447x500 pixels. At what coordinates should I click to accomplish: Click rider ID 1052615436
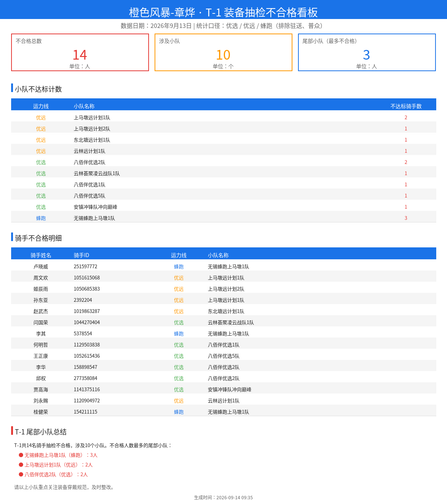pyautogui.click(x=87, y=356)
